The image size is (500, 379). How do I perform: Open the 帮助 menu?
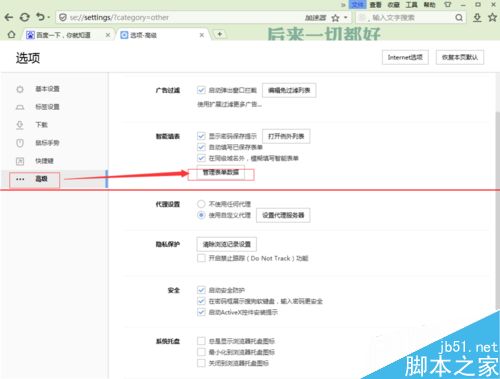click(x=429, y=5)
